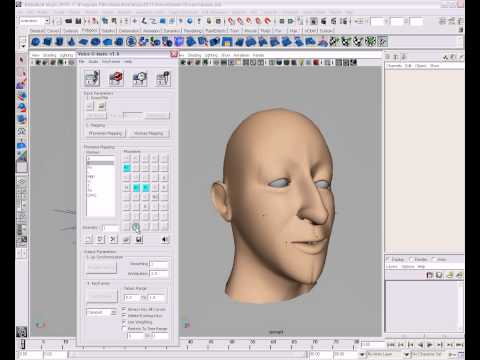Click the browse sound file folder icon

tap(101, 106)
